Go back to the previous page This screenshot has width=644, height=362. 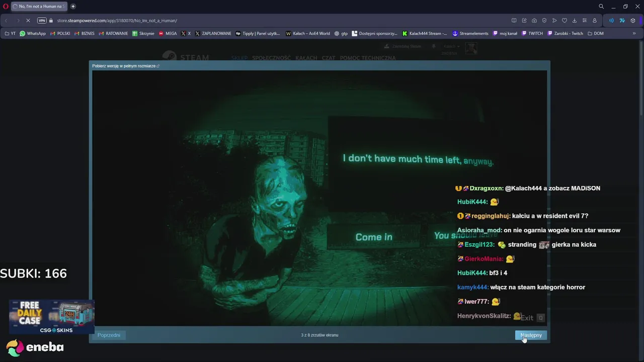(x=6, y=21)
